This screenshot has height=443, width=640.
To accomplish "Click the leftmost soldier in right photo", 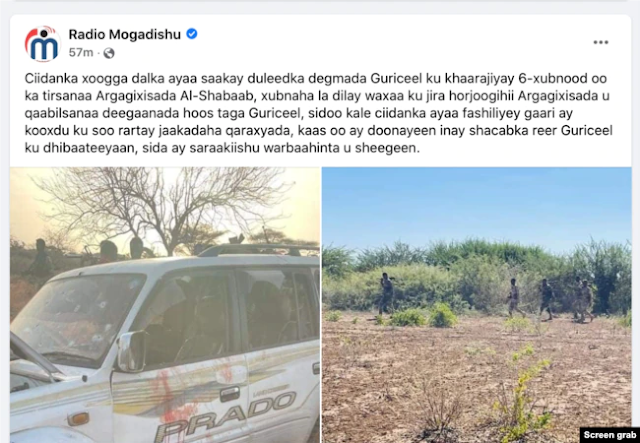I will click(386, 294).
